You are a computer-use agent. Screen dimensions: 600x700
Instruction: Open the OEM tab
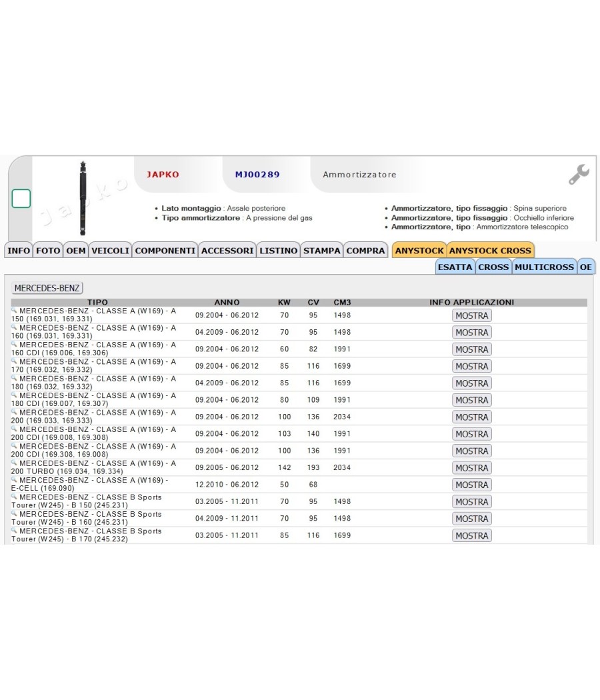click(76, 251)
